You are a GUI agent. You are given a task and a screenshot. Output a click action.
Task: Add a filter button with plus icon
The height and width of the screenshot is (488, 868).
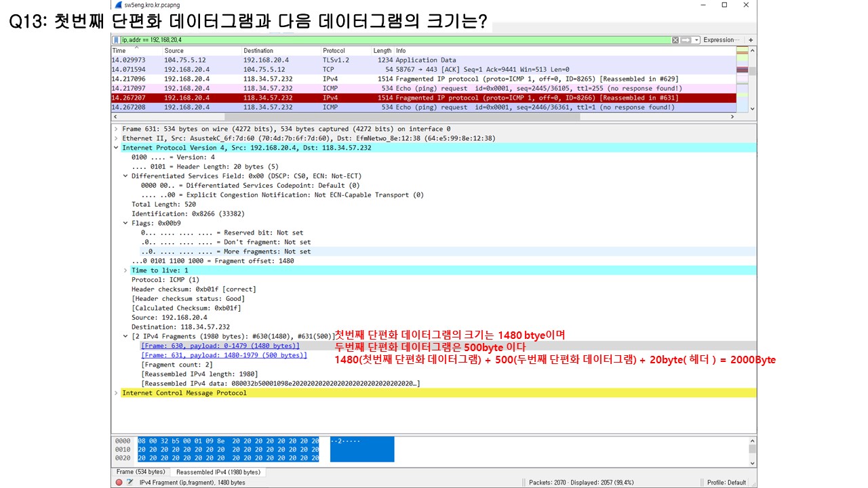(x=751, y=40)
